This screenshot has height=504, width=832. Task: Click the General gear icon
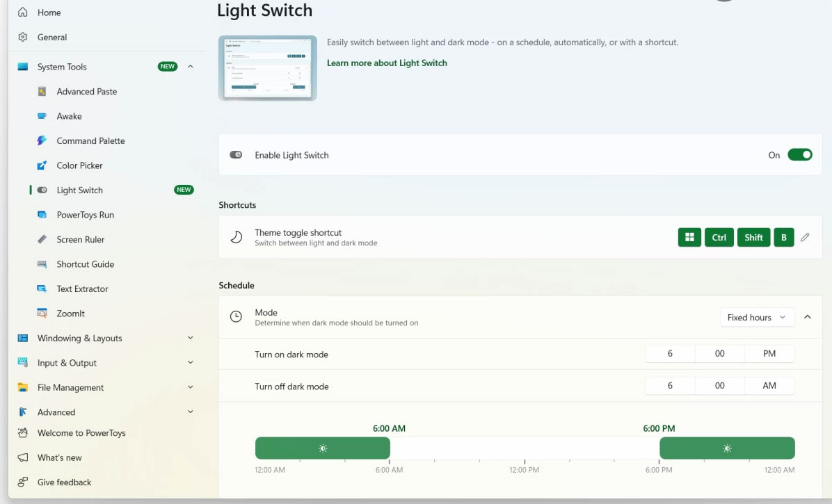pos(23,37)
